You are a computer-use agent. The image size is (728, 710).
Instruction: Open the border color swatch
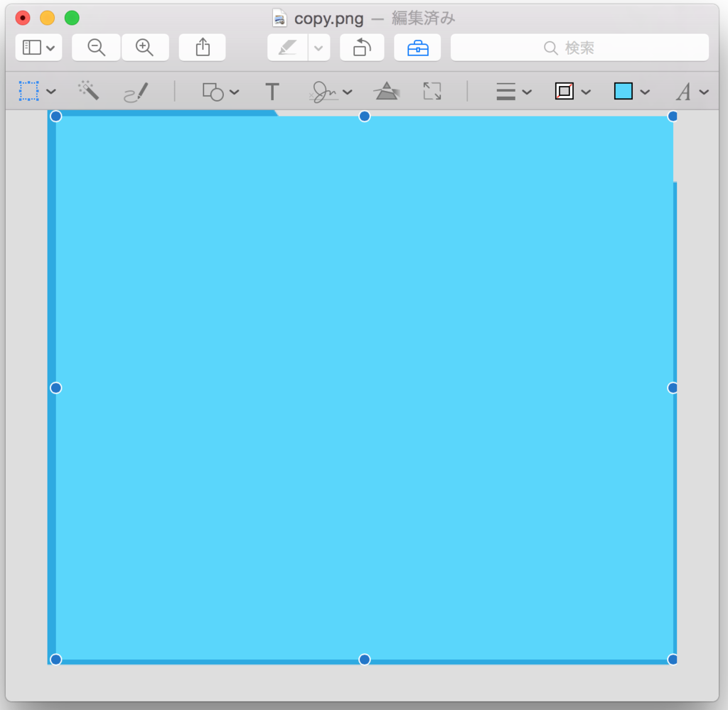pos(564,91)
